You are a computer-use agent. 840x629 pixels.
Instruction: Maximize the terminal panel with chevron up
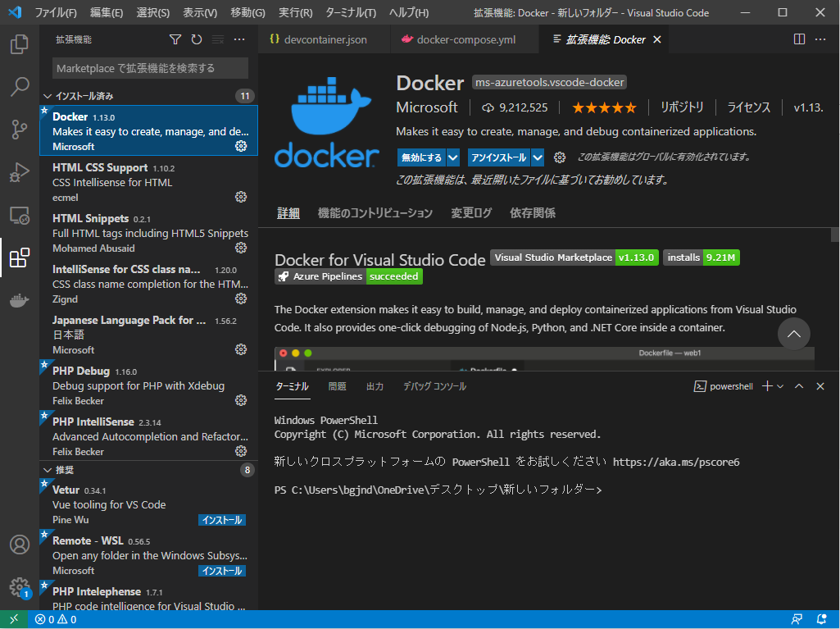point(799,386)
